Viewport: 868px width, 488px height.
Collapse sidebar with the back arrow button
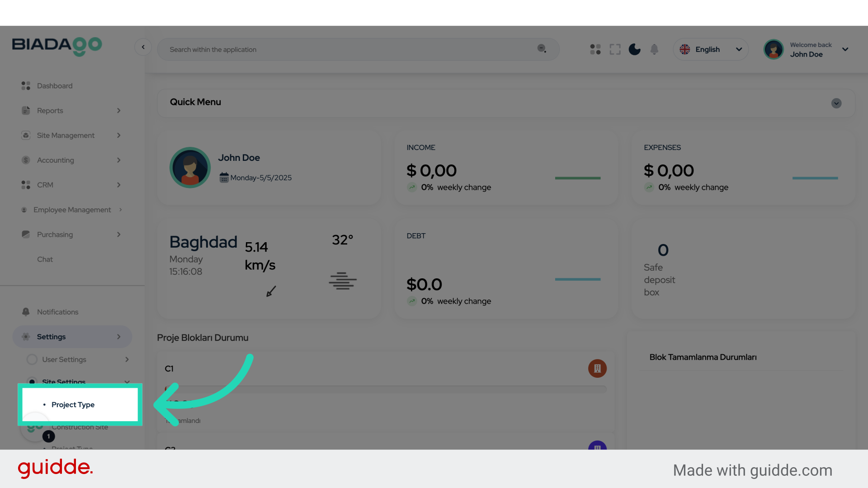click(143, 47)
